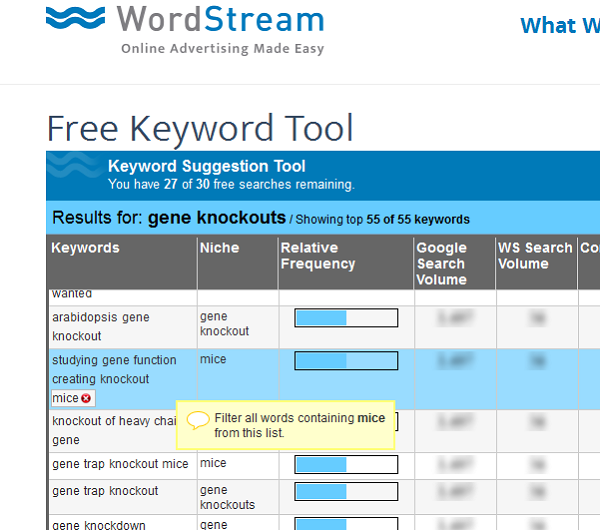Select 'studying gene function creating knockout' keyword

(114, 369)
